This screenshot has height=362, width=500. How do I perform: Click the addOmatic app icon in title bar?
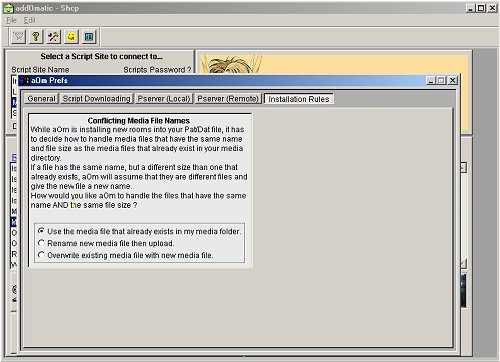tap(8, 8)
